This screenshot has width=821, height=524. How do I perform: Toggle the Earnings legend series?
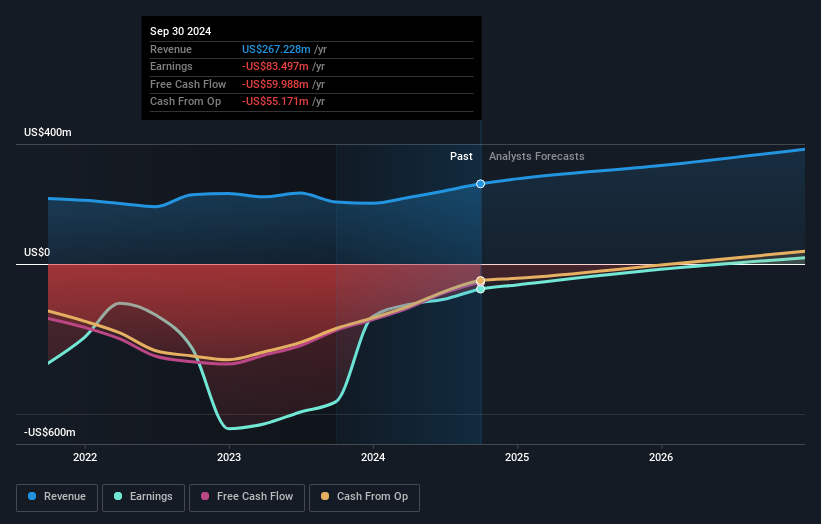[x=143, y=497]
